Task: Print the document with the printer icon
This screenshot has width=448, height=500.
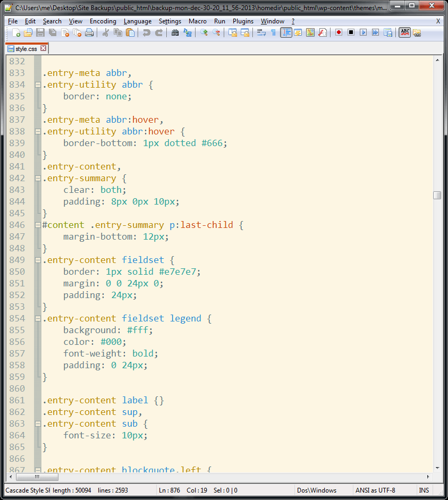Action: [89, 32]
